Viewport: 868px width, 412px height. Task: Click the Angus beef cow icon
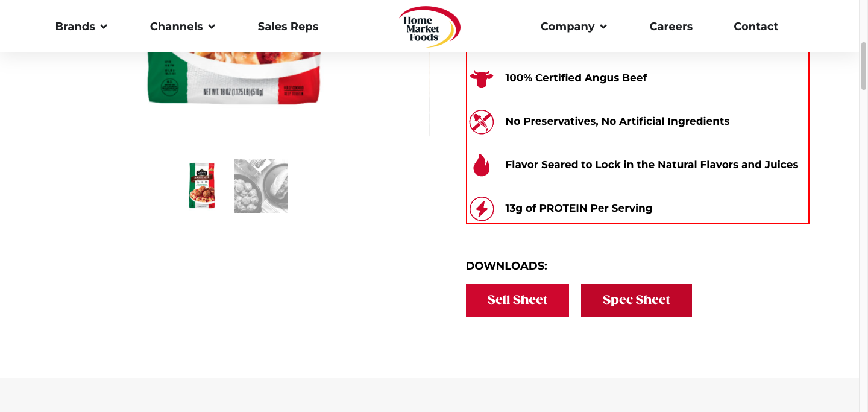[x=482, y=78]
